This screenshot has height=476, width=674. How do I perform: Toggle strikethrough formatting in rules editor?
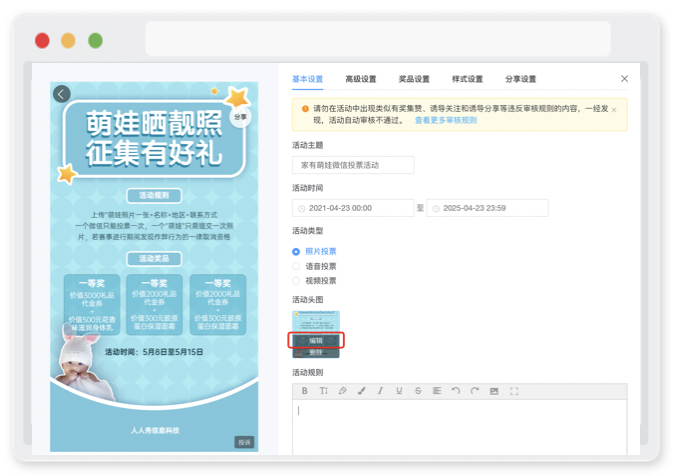pos(418,391)
